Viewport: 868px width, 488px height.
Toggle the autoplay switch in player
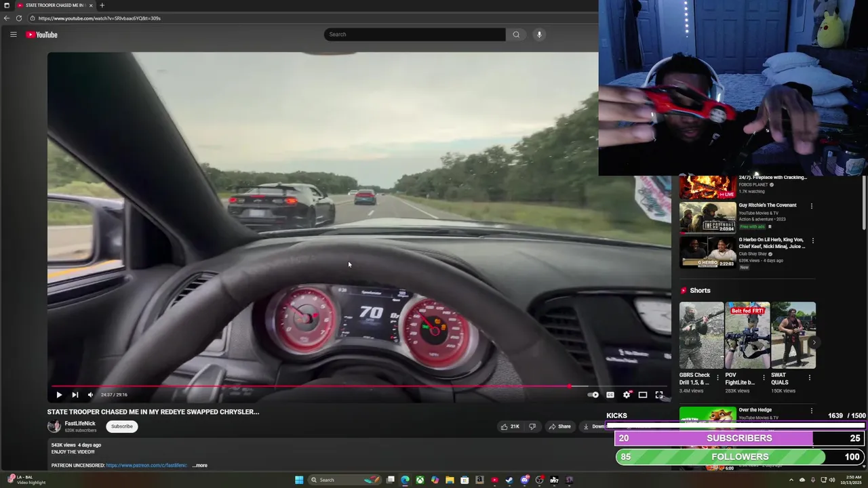[593, 394]
